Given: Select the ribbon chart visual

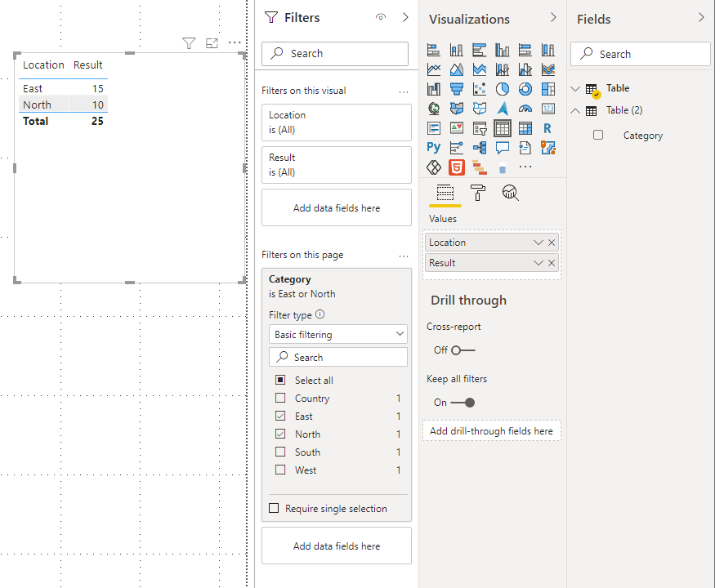Looking at the screenshot, I should pos(548,69).
